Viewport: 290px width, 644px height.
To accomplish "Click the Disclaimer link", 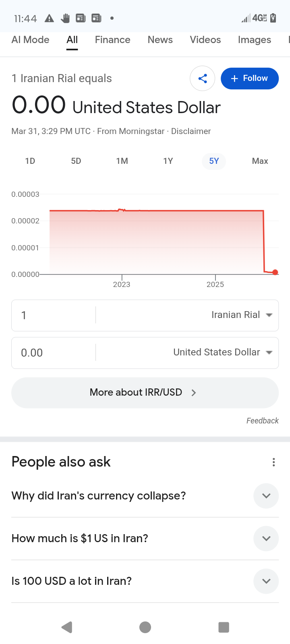I will 191,131.
